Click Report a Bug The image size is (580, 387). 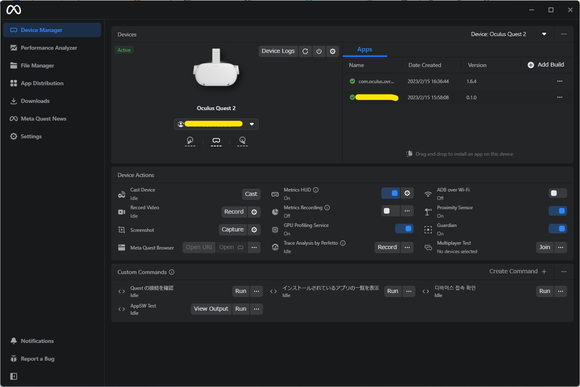(x=37, y=359)
